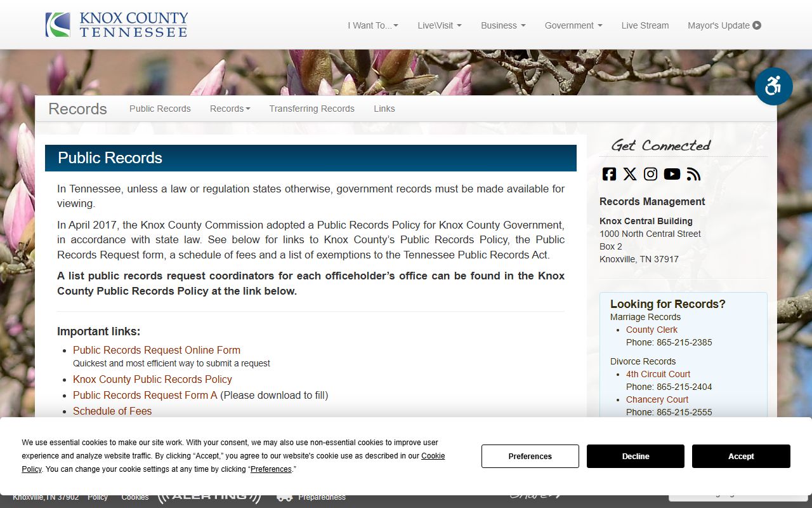The height and width of the screenshot is (508, 812).
Task: Click the inline "Preferences" link in cookie text
Action: click(271, 469)
